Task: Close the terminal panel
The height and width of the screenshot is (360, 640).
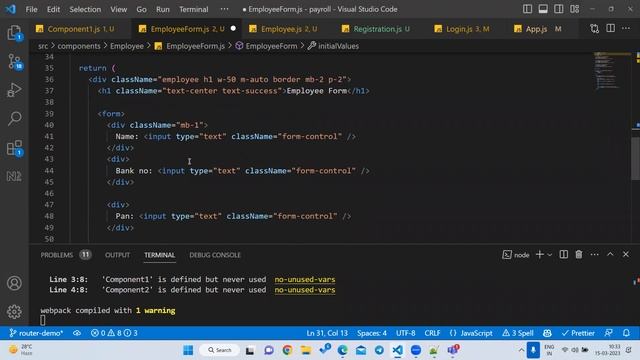Action: [626, 254]
